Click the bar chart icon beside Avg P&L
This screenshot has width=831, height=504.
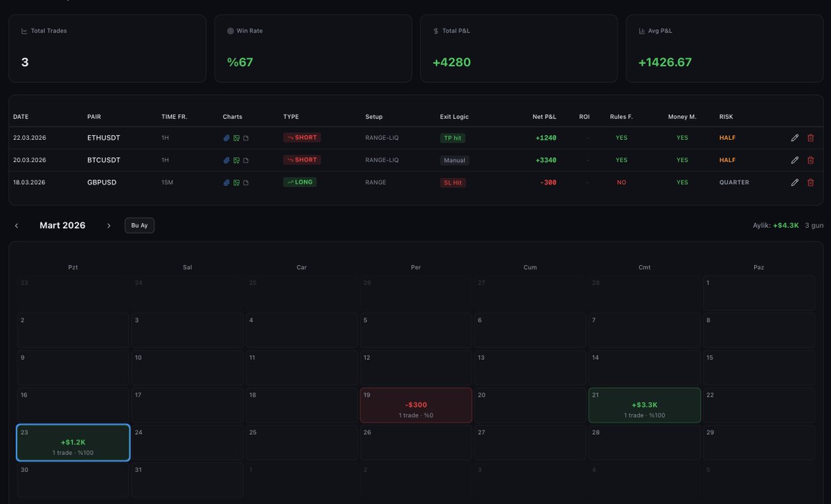tap(642, 31)
